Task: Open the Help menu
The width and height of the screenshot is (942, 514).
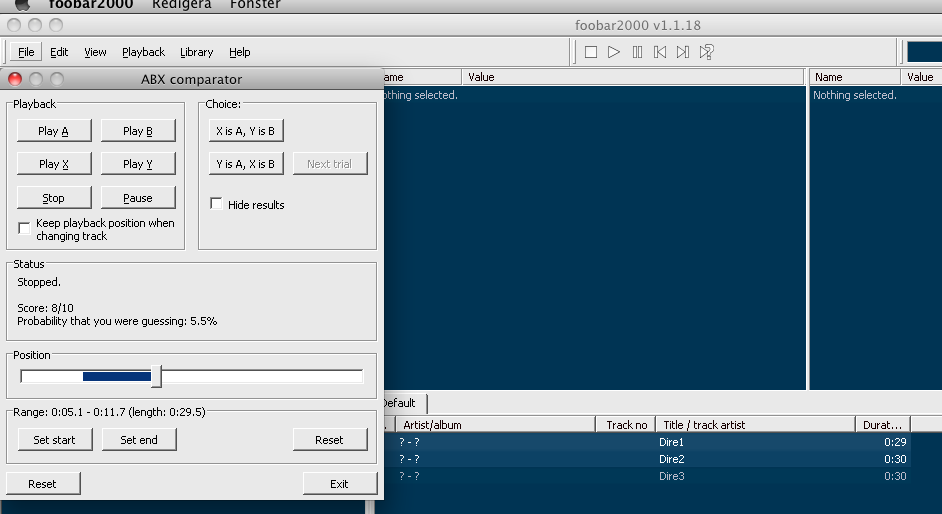Action: (x=239, y=52)
